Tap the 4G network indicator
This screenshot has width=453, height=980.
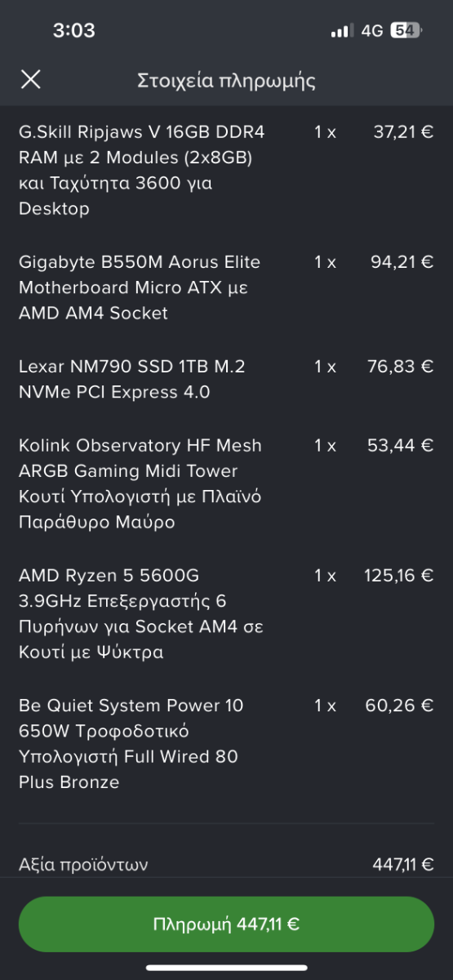[371, 31]
